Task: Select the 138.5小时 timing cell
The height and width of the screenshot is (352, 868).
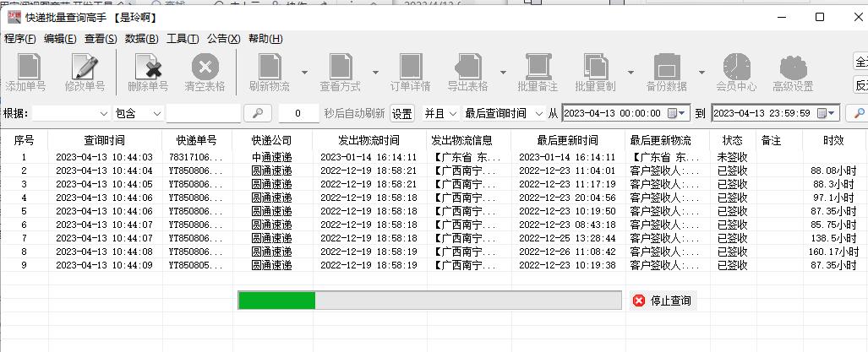Action: tap(834, 238)
